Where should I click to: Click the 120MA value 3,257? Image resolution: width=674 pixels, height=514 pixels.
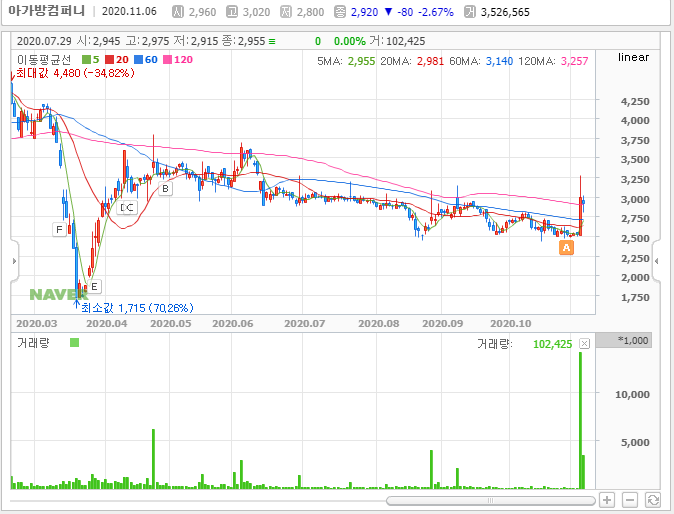pos(575,61)
